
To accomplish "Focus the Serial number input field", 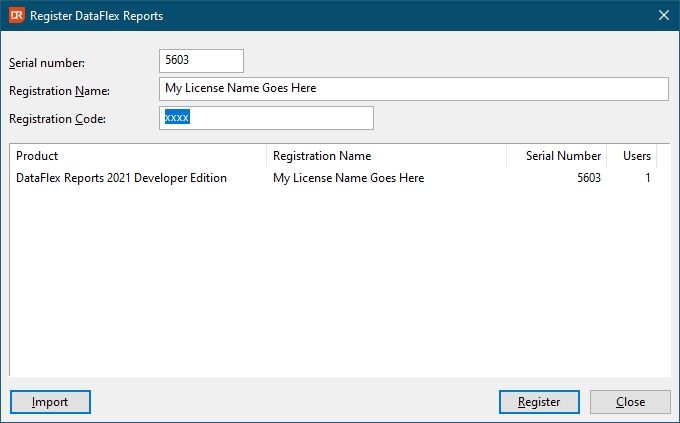I will [201, 61].
